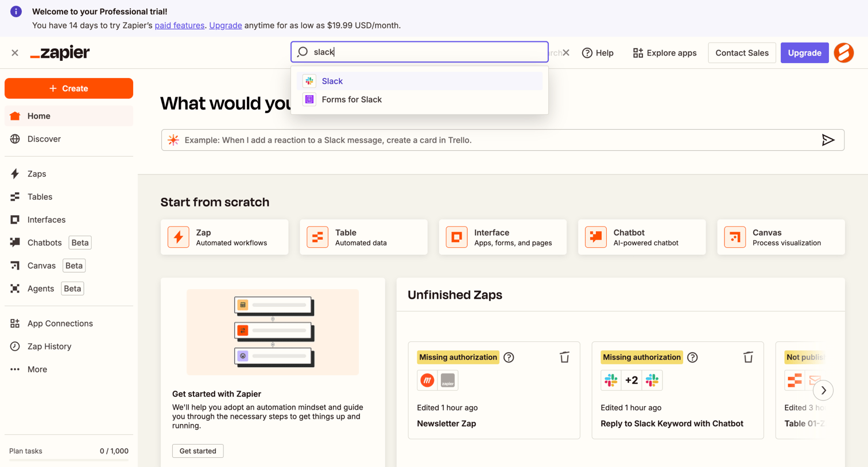The width and height of the screenshot is (868, 467).
Task: Click the Chatbot card icon
Action: (596, 237)
